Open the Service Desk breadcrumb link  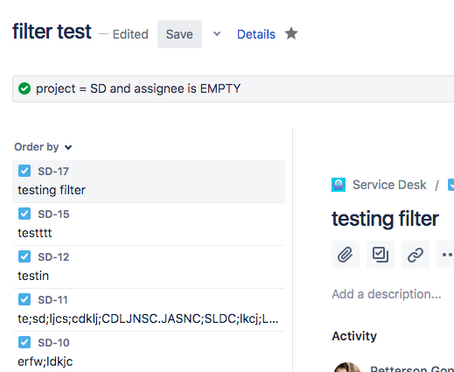tap(389, 185)
